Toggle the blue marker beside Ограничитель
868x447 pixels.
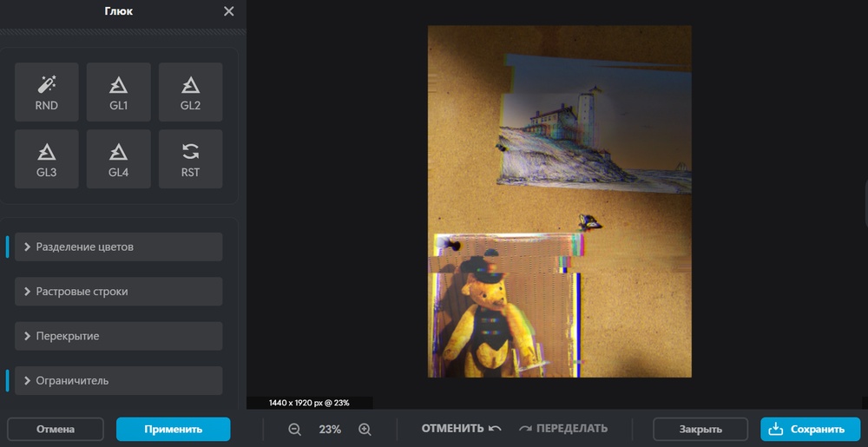coord(7,381)
